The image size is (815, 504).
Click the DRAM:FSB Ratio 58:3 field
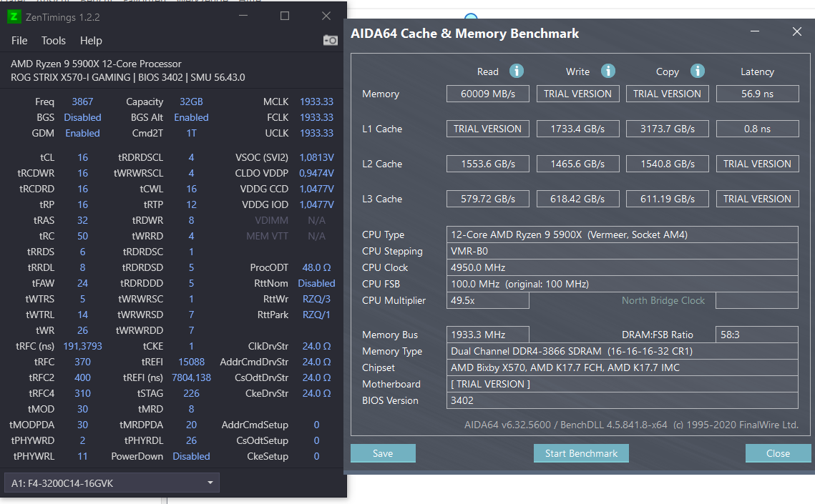(x=757, y=335)
